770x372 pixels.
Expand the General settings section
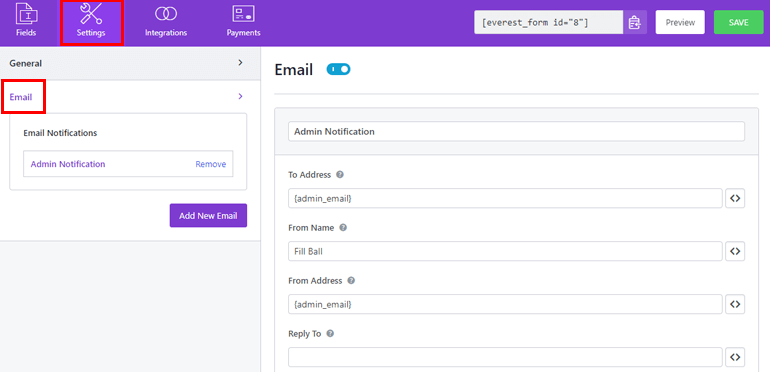coord(130,63)
